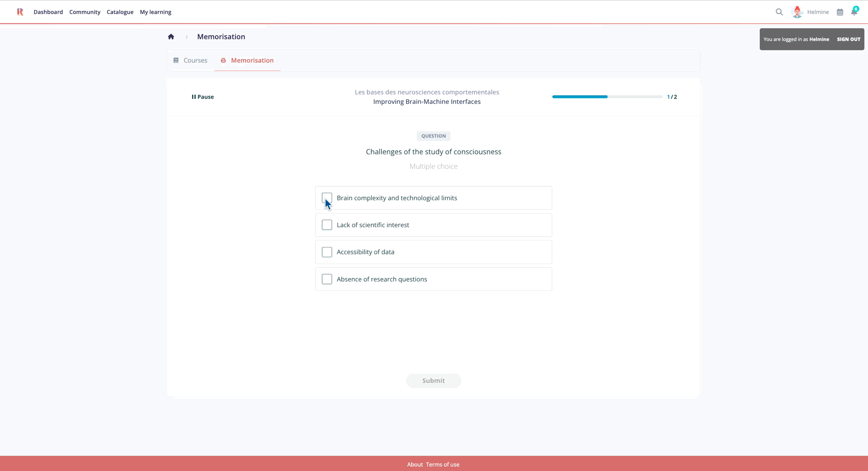The height and width of the screenshot is (471, 868).
Task: Click Helmine's avatar picture
Action: click(797, 12)
